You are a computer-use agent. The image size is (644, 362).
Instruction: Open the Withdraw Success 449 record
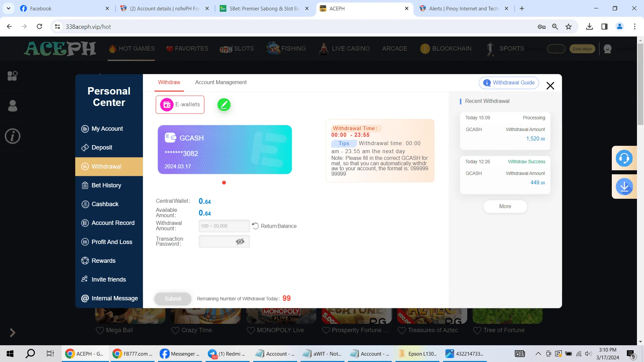(505, 175)
